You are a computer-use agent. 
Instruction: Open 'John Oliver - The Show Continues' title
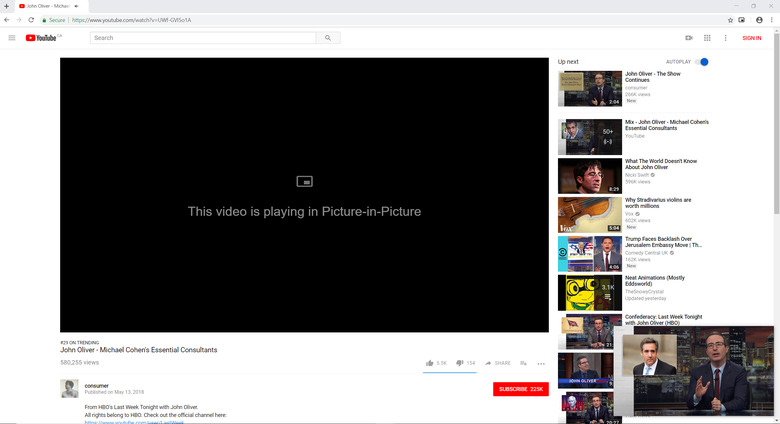pyautogui.click(x=653, y=77)
